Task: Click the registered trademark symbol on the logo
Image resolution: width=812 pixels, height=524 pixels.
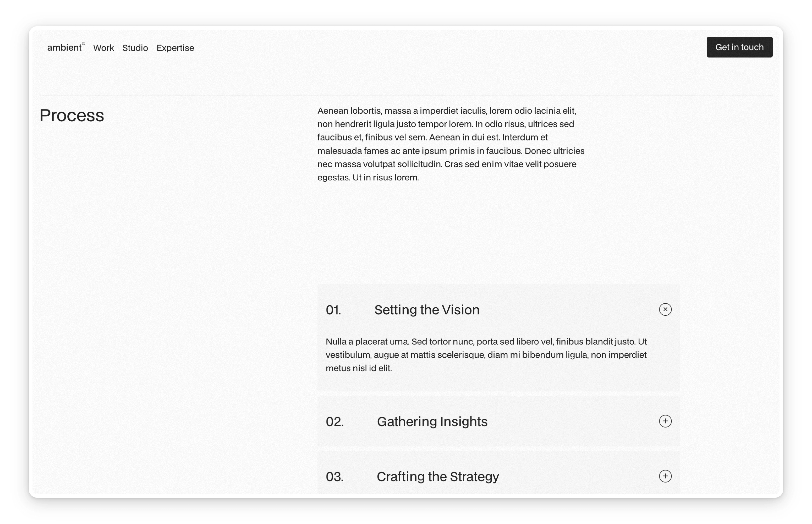Action: pos(83,43)
